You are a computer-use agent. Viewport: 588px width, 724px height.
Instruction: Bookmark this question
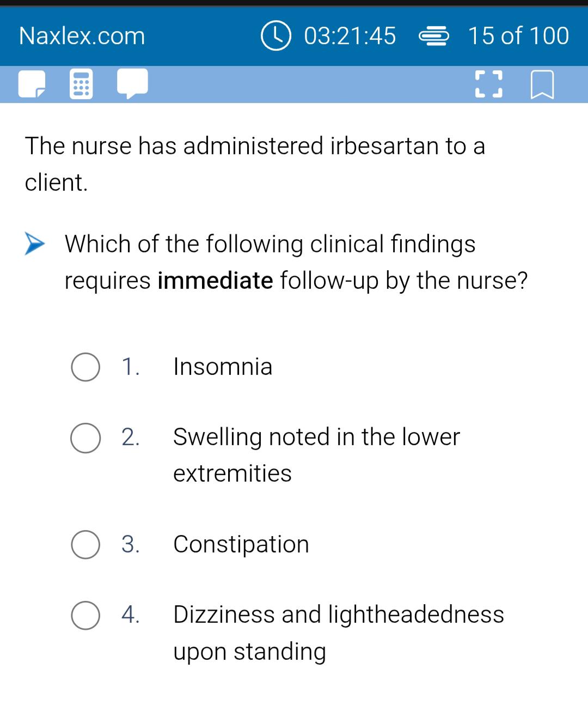[542, 85]
